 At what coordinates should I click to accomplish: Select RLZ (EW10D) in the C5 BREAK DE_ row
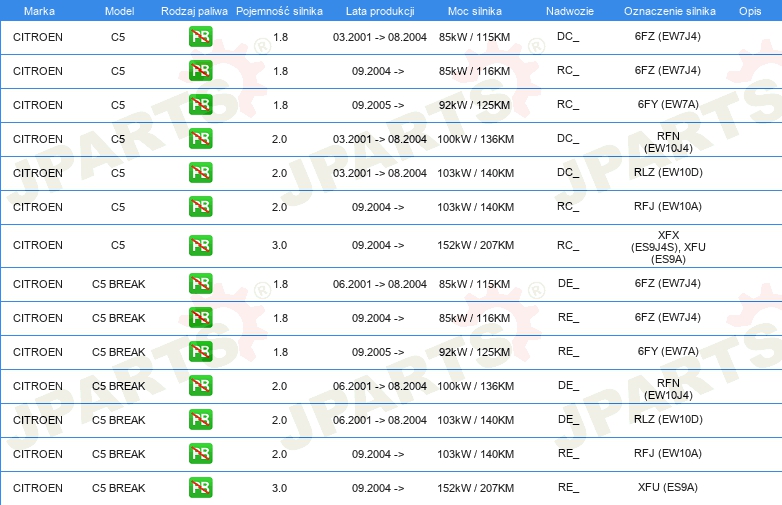point(668,419)
